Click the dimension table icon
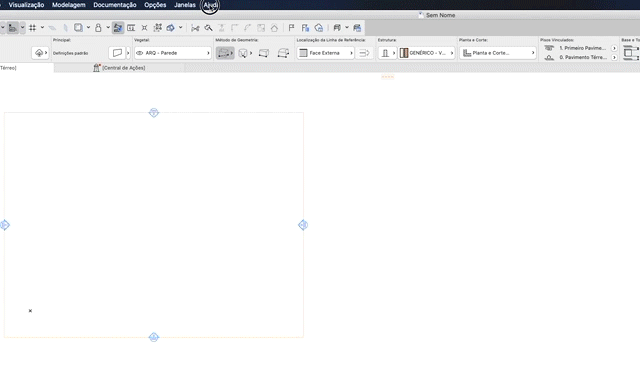Viewport: 640px width, 376px height. pyautogui.click(x=131, y=28)
